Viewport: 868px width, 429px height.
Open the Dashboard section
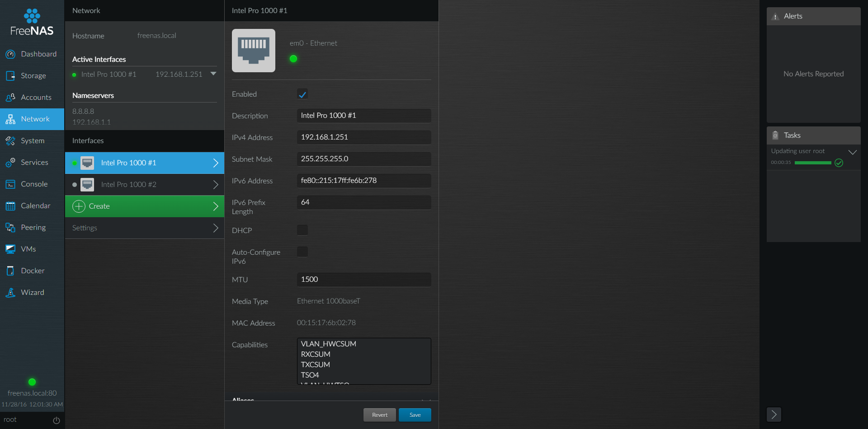pos(38,54)
